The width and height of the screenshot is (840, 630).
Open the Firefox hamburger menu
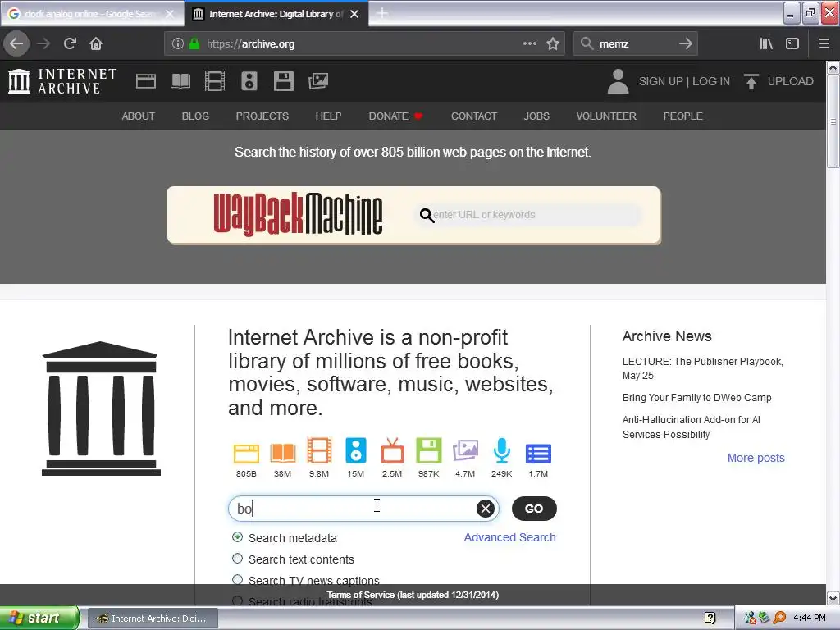pos(824,43)
